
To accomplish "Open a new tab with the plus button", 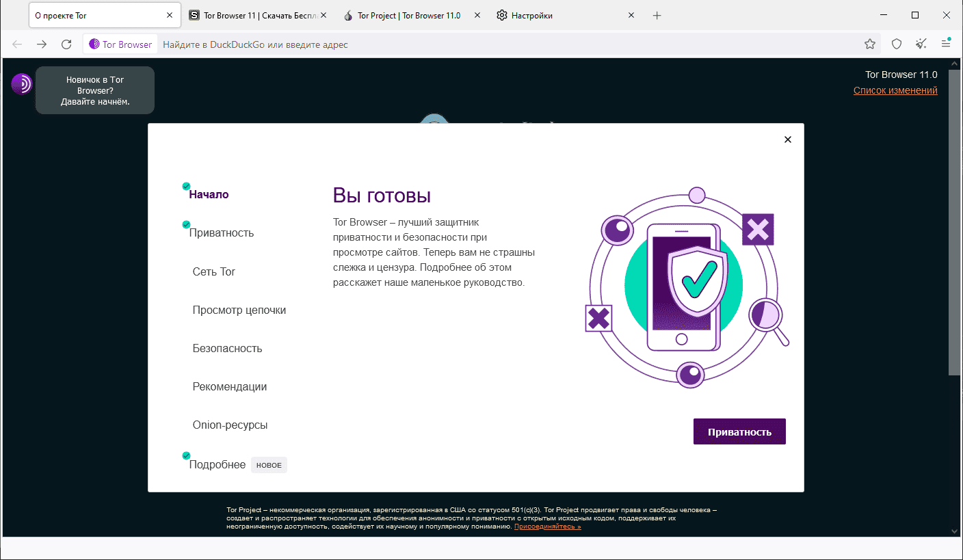I will click(x=657, y=16).
